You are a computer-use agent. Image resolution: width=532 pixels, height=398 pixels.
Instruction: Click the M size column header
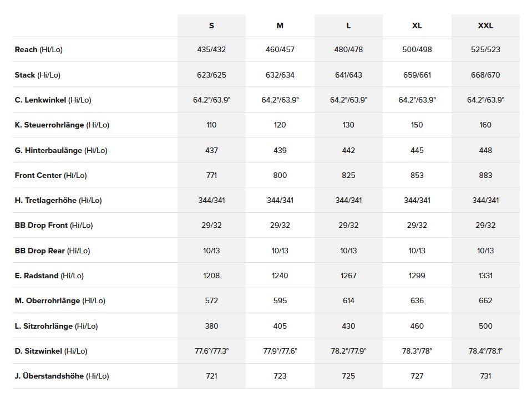280,25
